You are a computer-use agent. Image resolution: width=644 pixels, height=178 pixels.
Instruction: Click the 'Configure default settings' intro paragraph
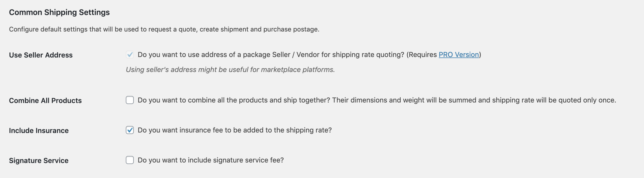pos(164,29)
